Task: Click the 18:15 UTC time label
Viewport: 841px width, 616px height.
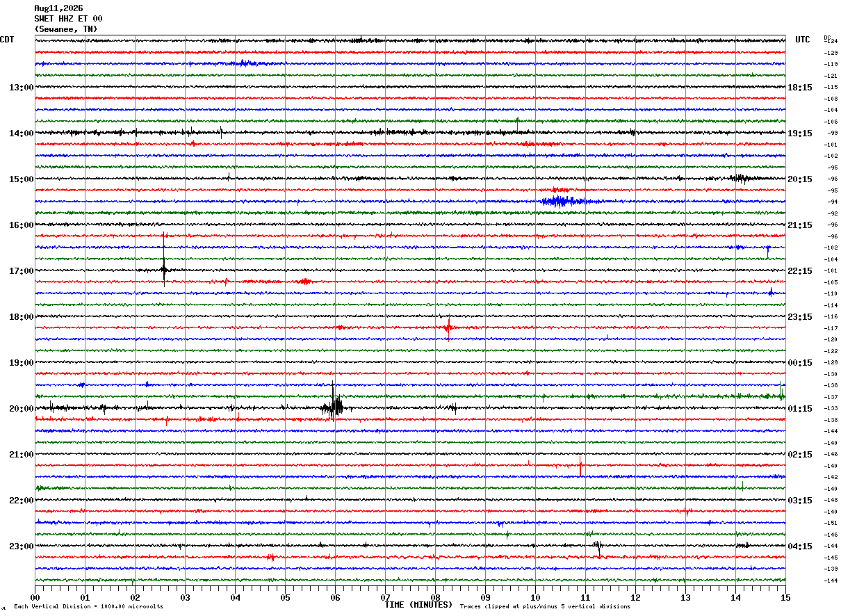Action: pyautogui.click(x=800, y=88)
